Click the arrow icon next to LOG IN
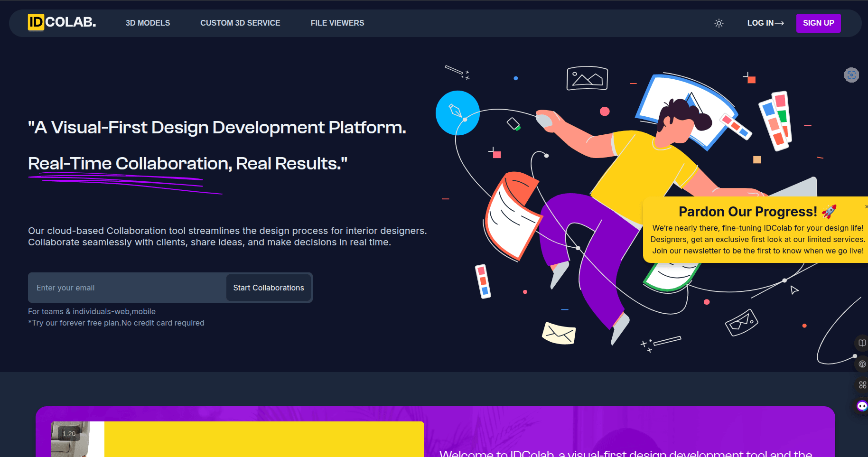This screenshot has width=868, height=457. pos(780,23)
